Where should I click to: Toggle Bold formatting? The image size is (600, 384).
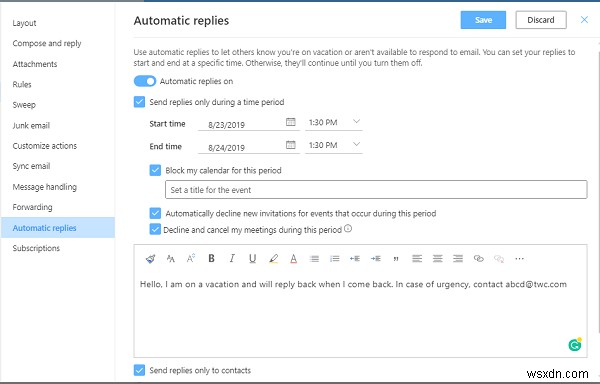point(211,259)
